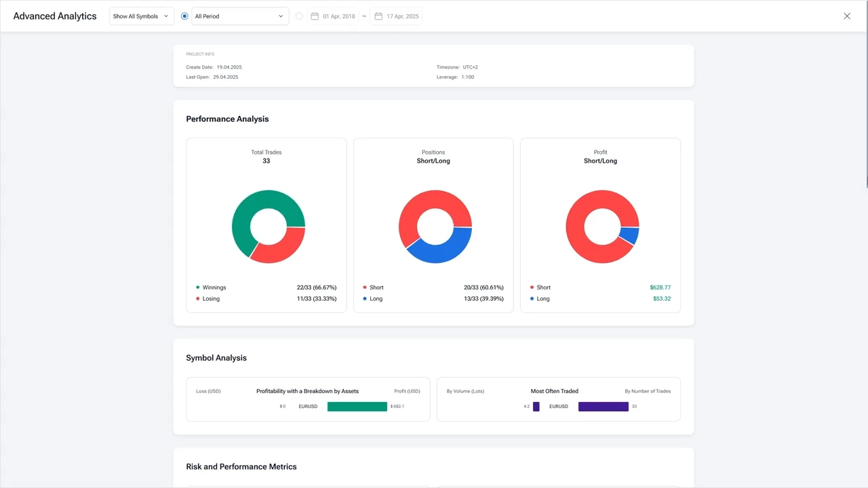Click the EURUSD number of trades bar
Screen dimensions: 868x488
coord(604,407)
